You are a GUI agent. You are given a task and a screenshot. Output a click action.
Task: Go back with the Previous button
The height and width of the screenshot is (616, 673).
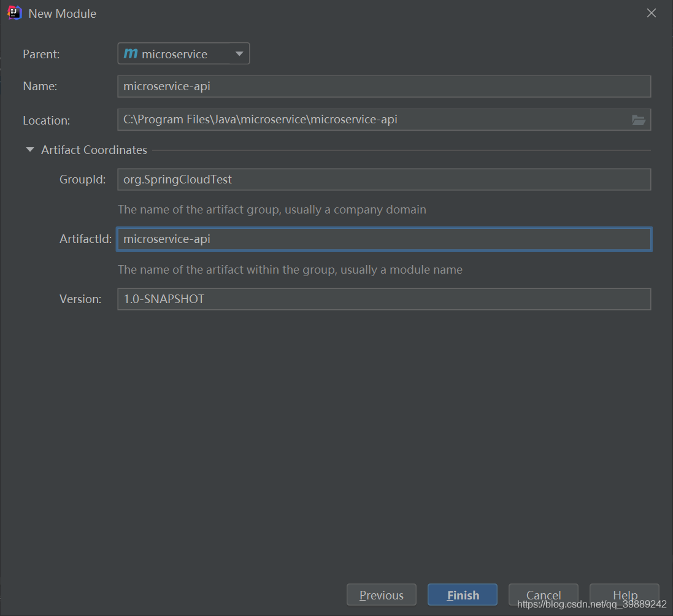pyautogui.click(x=382, y=595)
